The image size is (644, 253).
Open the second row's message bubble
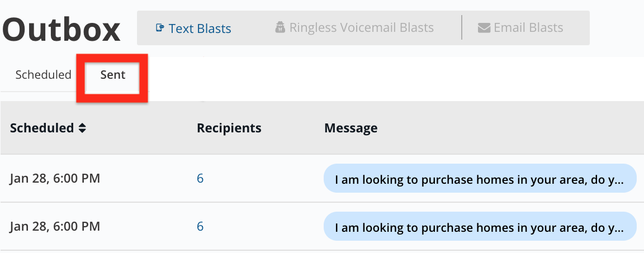pos(480,226)
